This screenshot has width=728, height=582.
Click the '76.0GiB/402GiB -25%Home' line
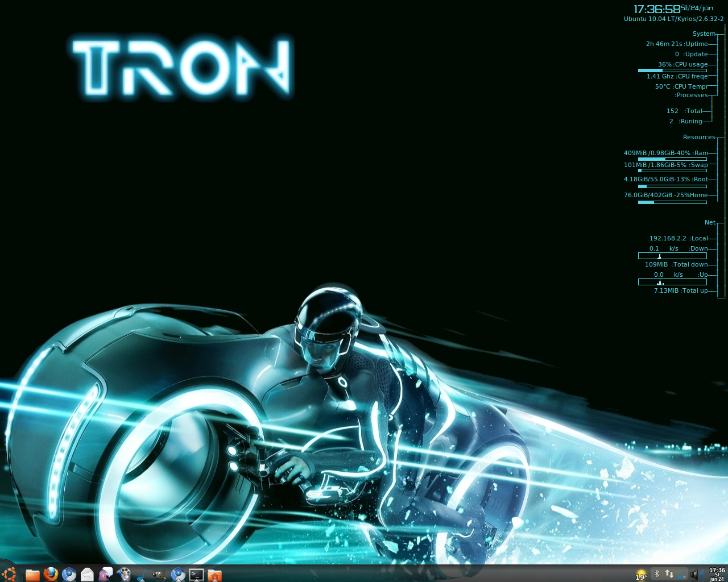(666, 195)
